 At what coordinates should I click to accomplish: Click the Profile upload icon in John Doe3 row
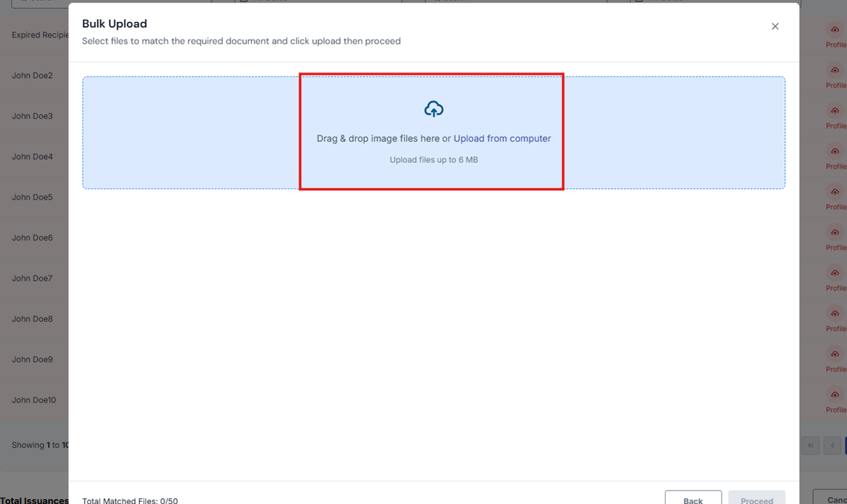click(x=835, y=111)
